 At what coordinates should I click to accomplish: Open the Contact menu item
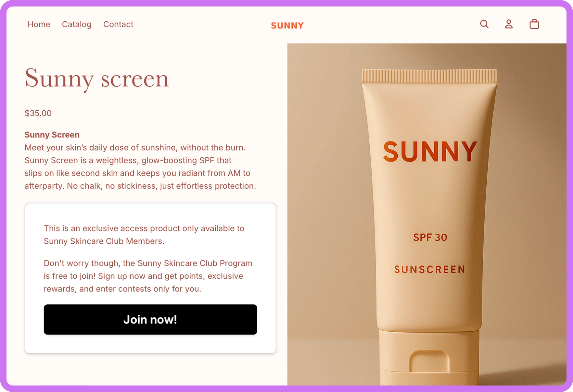[118, 24]
